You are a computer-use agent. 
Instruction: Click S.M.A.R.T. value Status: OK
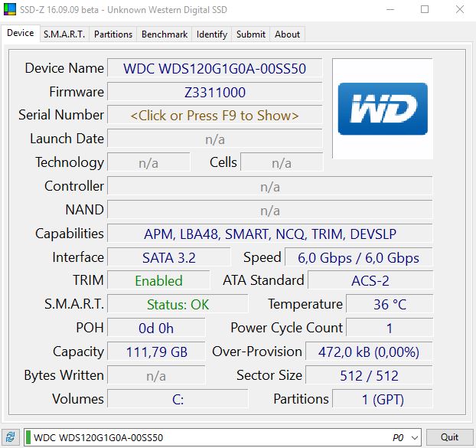178,304
